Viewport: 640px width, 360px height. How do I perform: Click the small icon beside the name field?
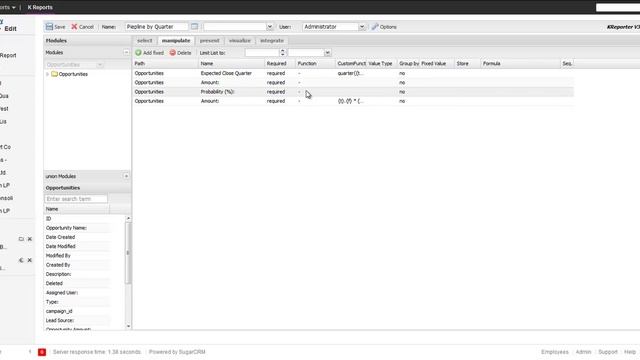(194, 27)
